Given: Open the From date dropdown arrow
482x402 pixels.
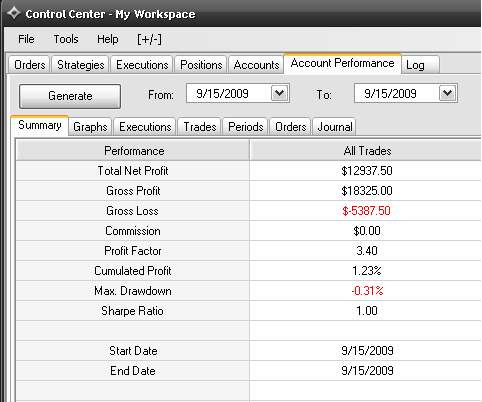Looking at the screenshot, I should pos(279,93).
